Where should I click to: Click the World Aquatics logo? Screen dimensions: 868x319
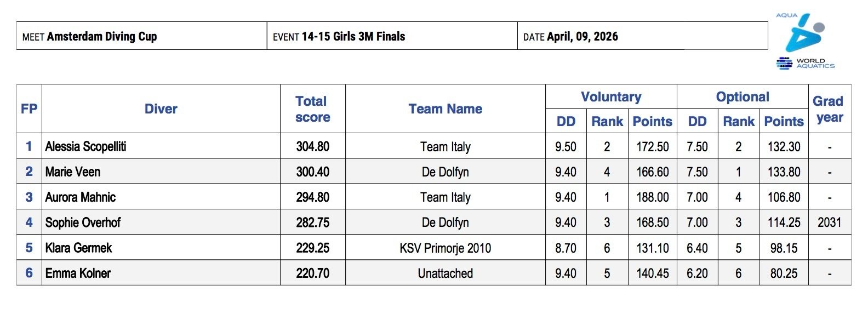pyautogui.click(x=805, y=63)
